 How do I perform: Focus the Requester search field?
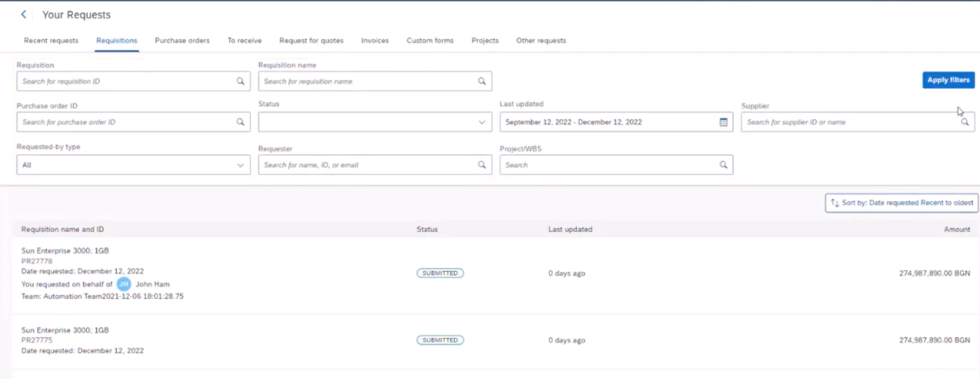(x=375, y=166)
